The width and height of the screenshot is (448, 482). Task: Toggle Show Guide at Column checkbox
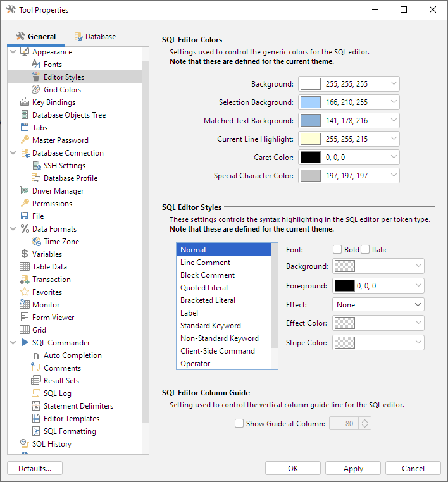[x=239, y=424]
